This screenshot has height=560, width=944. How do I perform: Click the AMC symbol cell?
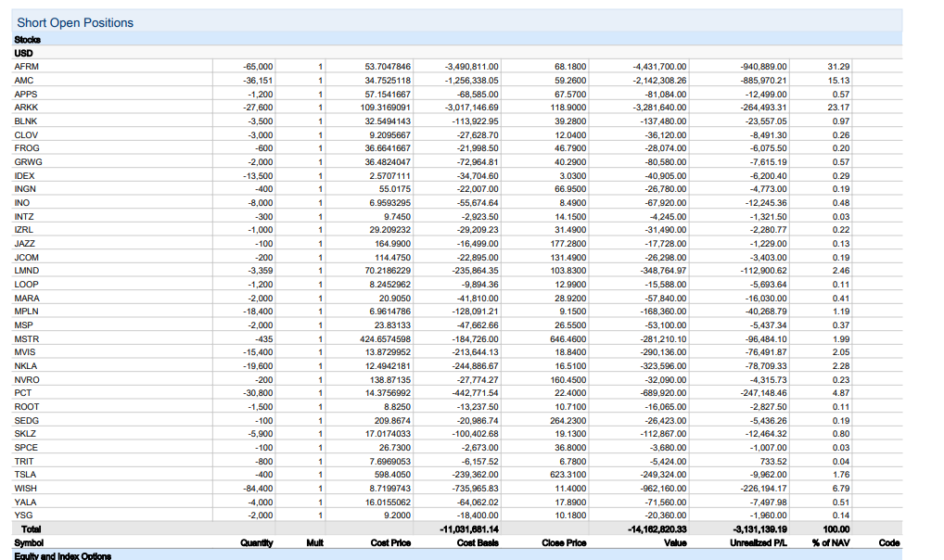[24, 81]
